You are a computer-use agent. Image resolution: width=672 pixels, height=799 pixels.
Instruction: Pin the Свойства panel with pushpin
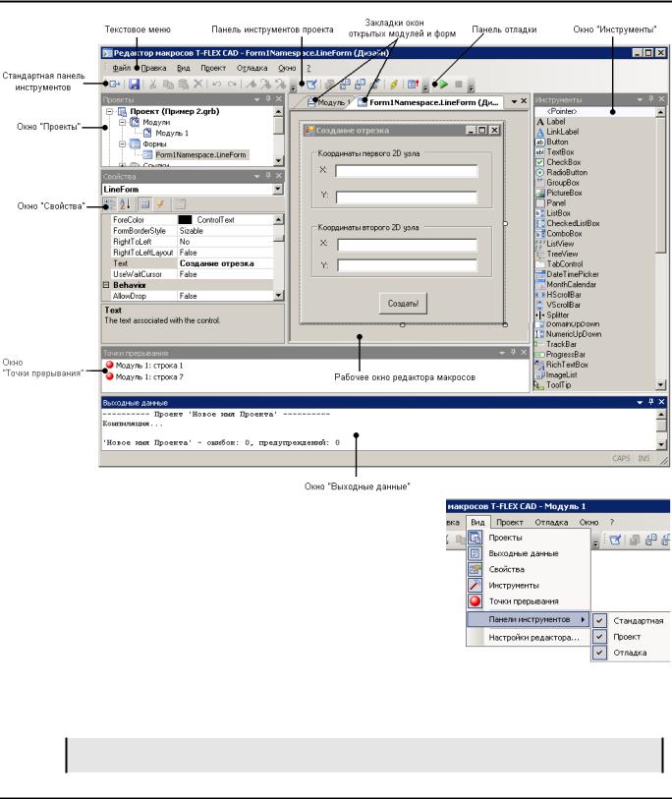point(268,175)
